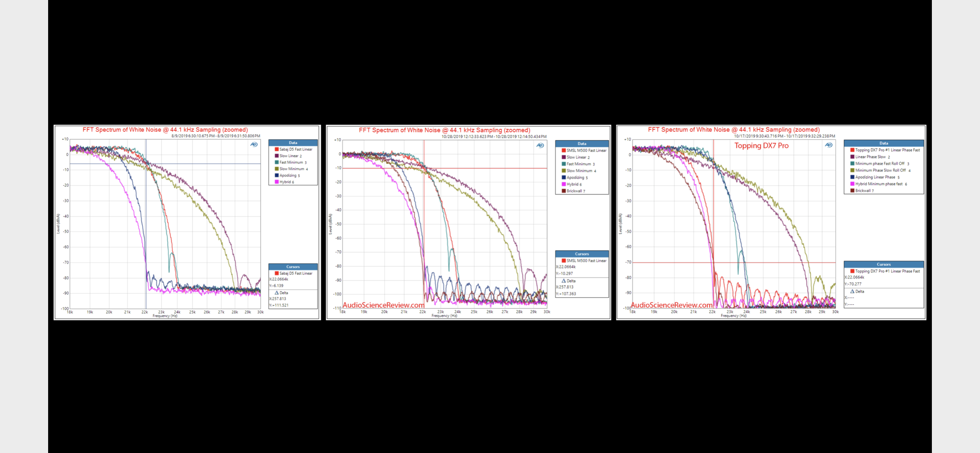The width and height of the screenshot is (980, 453).
Task: Click the Cursors header in the Sabaj D5 graph
Action: coord(293,267)
